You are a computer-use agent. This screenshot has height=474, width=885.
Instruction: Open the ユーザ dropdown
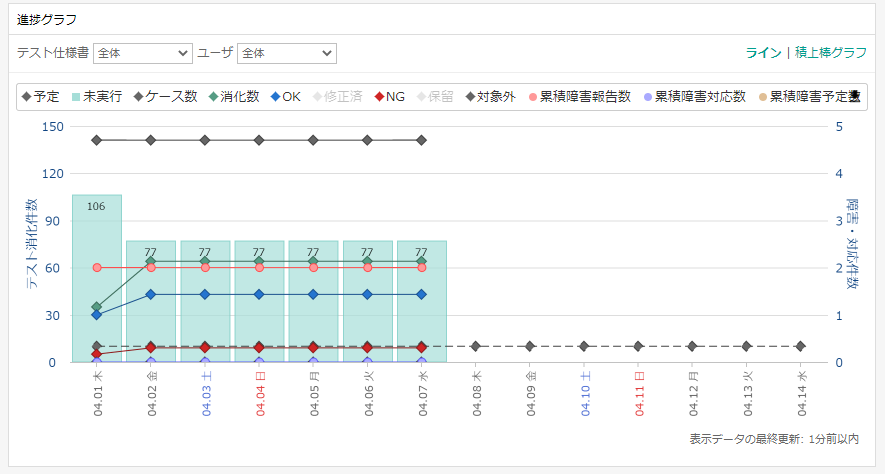coord(287,53)
